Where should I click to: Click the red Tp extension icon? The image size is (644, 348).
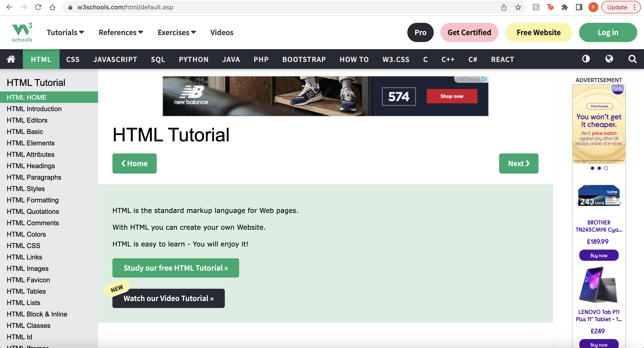[x=550, y=7]
